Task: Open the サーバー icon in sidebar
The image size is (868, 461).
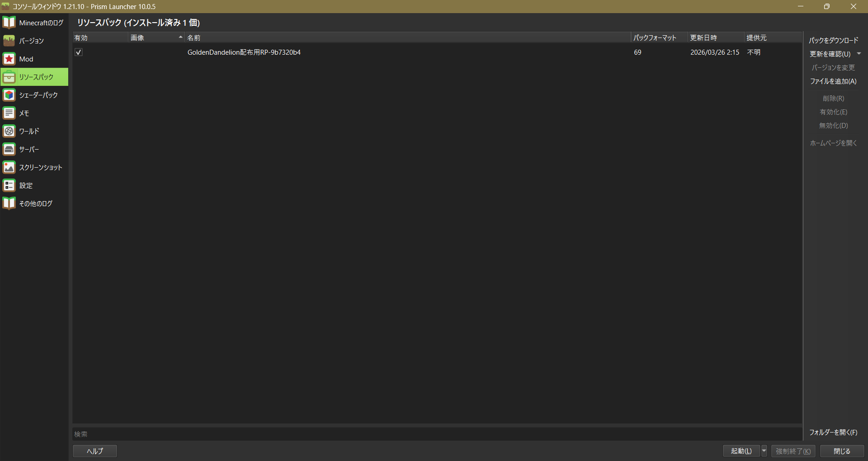Action: pos(9,149)
